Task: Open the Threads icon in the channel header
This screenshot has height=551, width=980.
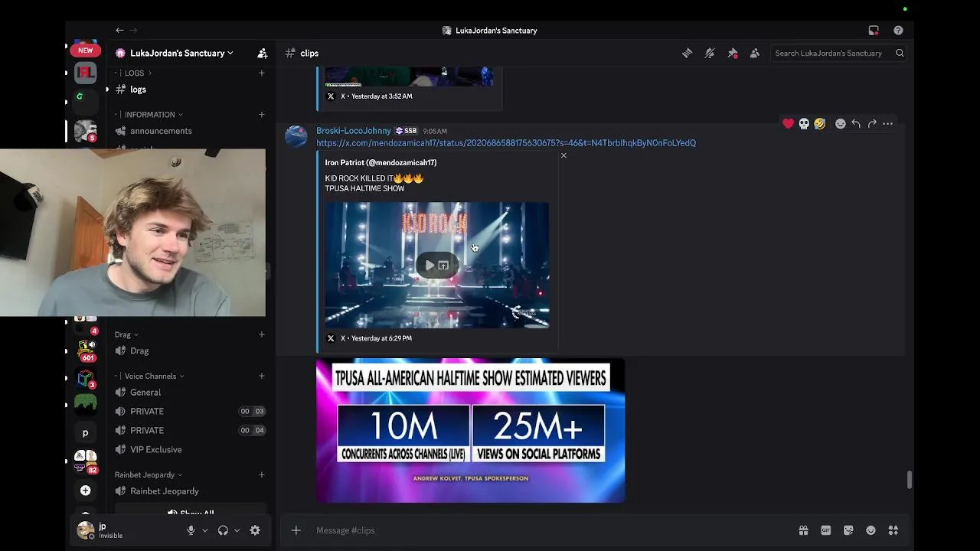Action: [688, 53]
